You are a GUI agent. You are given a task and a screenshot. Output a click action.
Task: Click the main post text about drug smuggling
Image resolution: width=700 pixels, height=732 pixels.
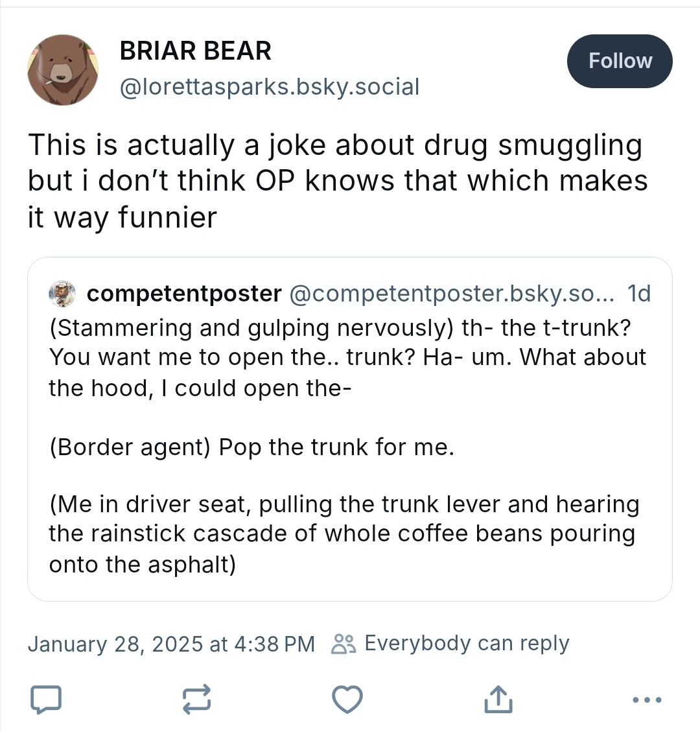(x=337, y=181)
